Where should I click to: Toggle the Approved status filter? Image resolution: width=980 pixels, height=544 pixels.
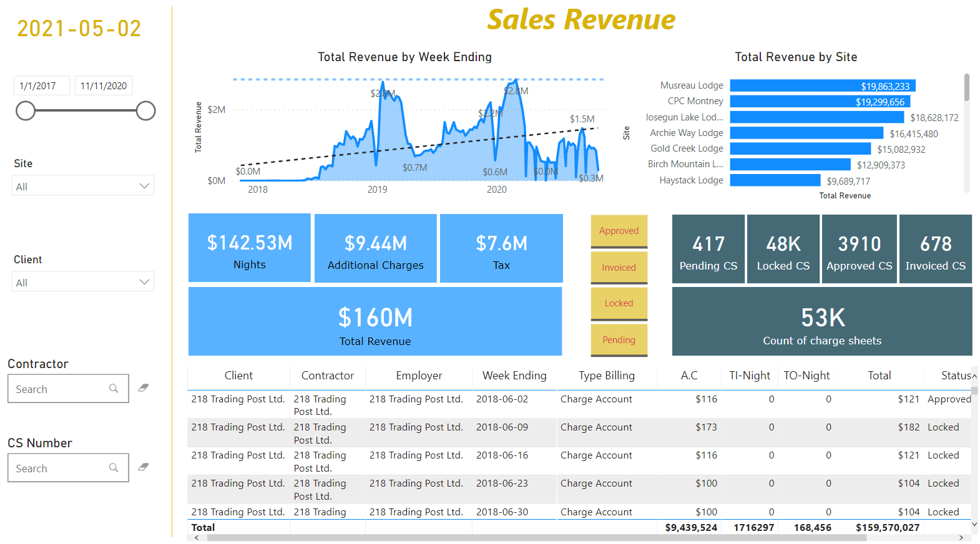pyautogui.click(x=619, y=231)
